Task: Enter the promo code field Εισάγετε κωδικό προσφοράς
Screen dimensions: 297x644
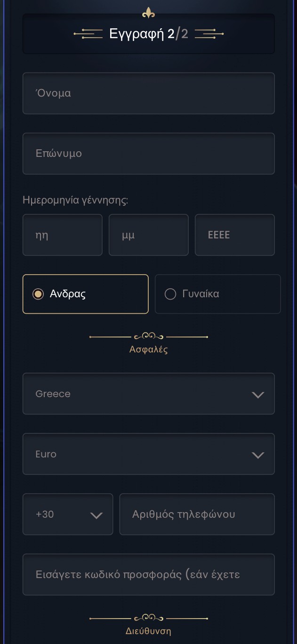Action: 148,575
